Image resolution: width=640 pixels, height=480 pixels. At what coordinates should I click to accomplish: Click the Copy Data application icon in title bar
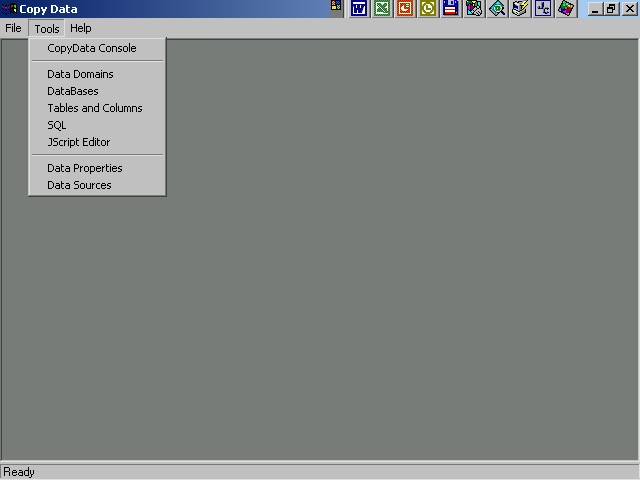coord(9,9)
